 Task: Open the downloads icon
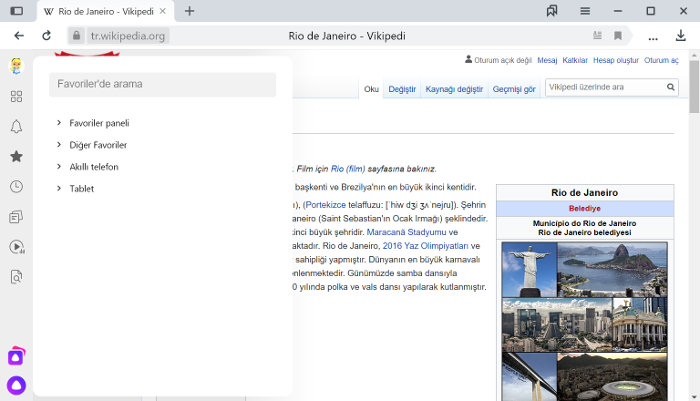(x=680, y=36)
